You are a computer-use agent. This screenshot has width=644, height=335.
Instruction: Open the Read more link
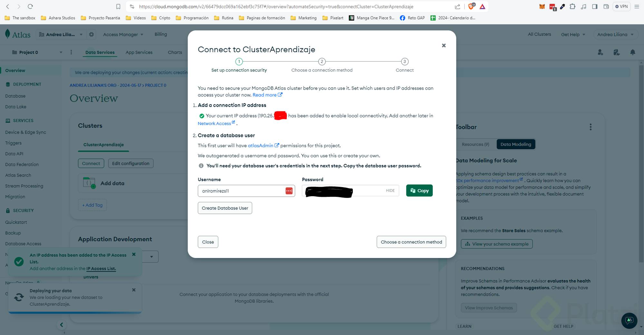click(x=267, y=95)
